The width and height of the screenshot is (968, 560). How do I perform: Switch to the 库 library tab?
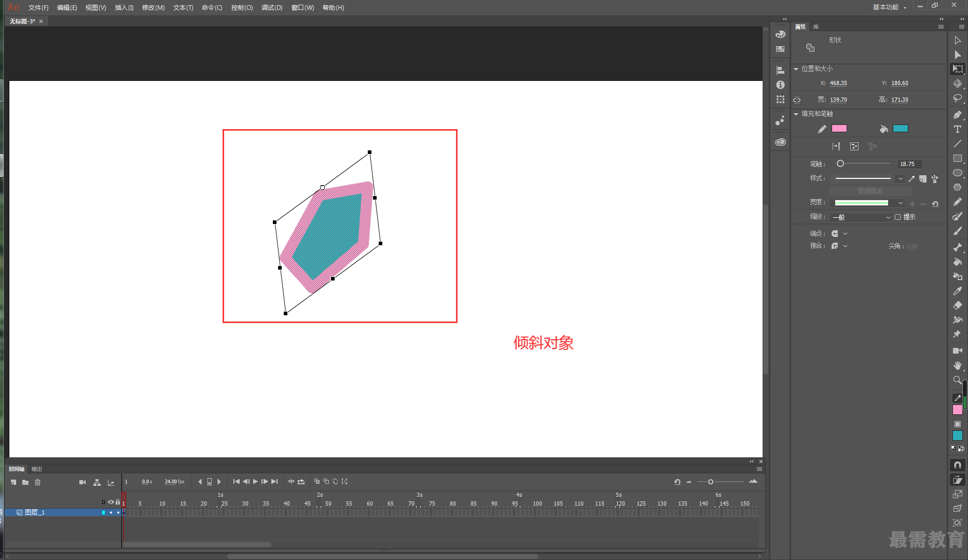(816, 27)
